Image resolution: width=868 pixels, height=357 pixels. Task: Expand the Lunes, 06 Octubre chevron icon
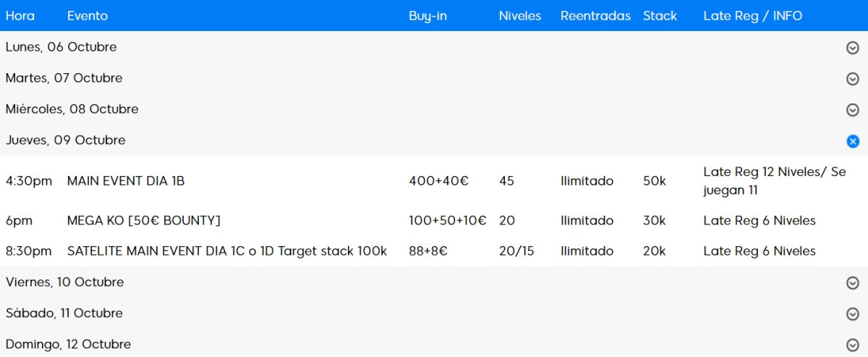tap(852, 48)
